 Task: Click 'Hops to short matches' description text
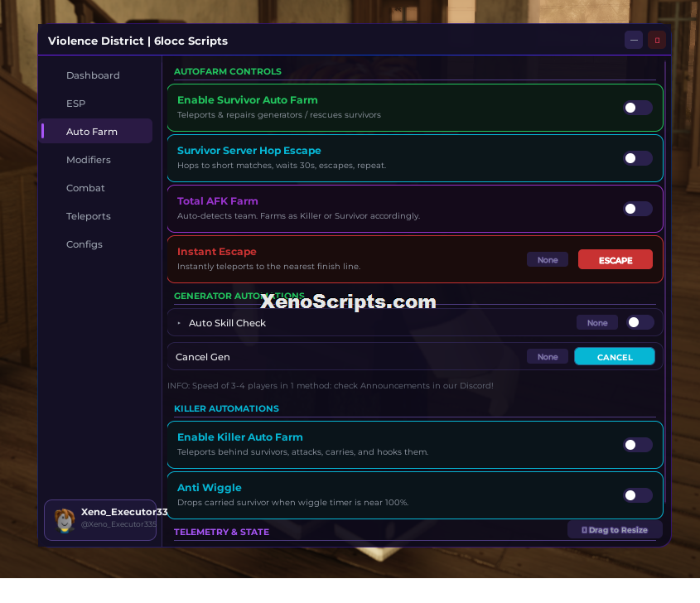(282, 165)
